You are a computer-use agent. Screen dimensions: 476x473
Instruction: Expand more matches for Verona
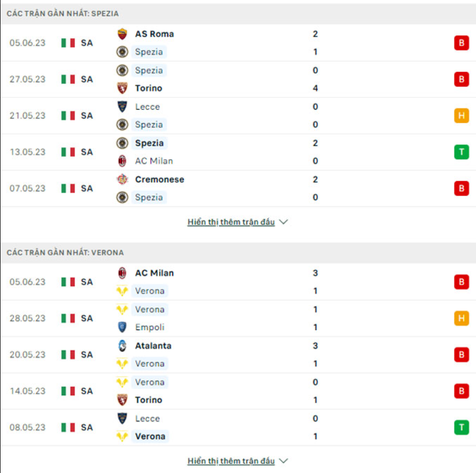231,461
